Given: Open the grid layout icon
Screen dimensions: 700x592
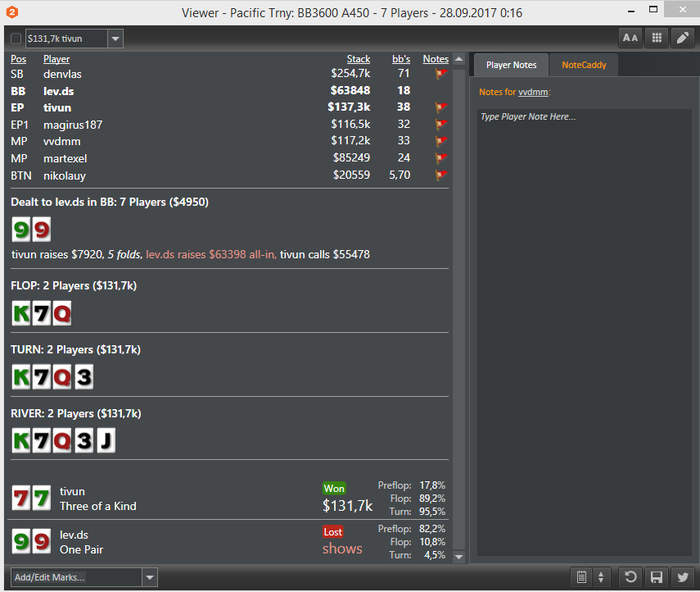Looking at the screenshot, I should [x=657, y=38].
